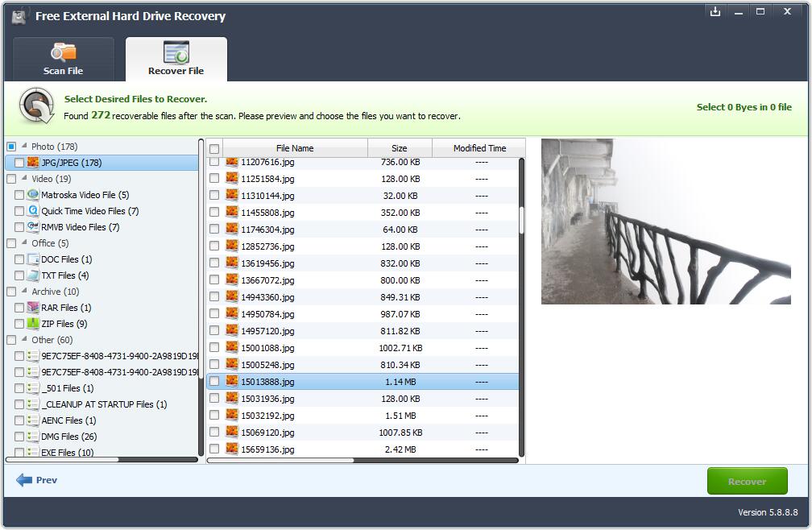Click the image icon of 14950784.jpg
Viewport: 812px width, 530px height.
pos(231,313)
